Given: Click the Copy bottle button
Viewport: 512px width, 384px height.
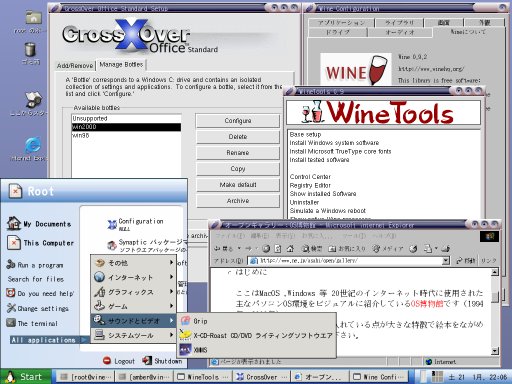Looking at the screenshot, I should tap(238, 169).
